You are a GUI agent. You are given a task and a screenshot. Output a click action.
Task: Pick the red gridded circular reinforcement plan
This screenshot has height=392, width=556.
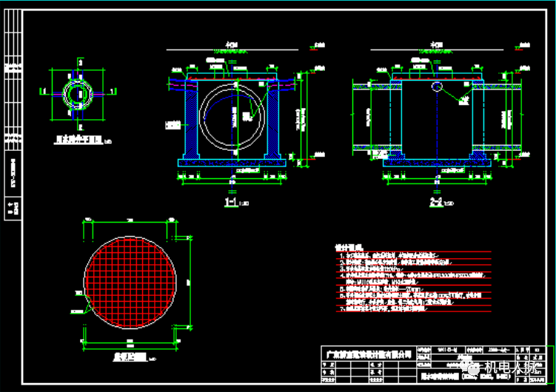130,283
